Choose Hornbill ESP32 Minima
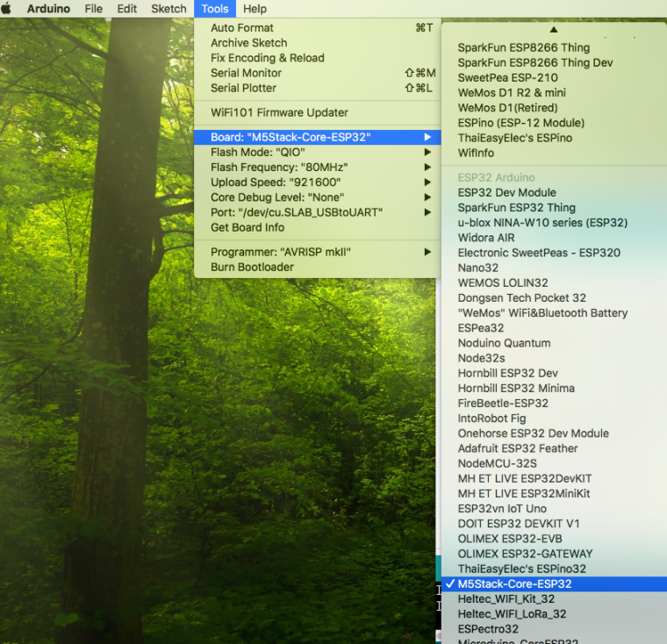The height and width of the screenshot is (644, 667). click(555, 389)
